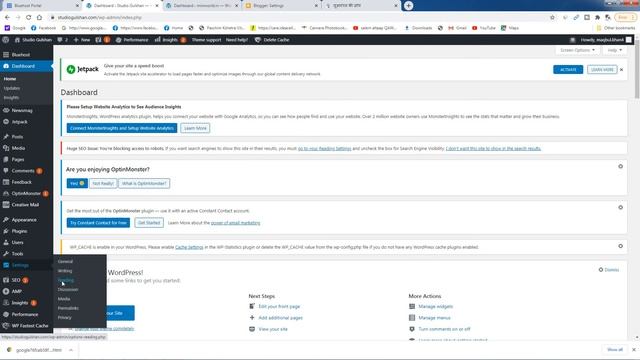Switch to the Blogger Settings browser tab
Image resolution: width=640 pixels, height=360 pixels.
[281, 6]
